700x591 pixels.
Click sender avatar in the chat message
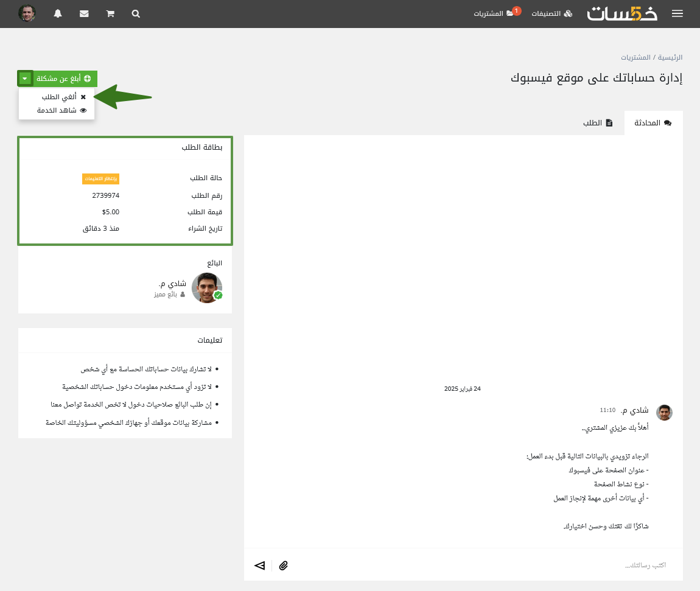coord(664,413)
